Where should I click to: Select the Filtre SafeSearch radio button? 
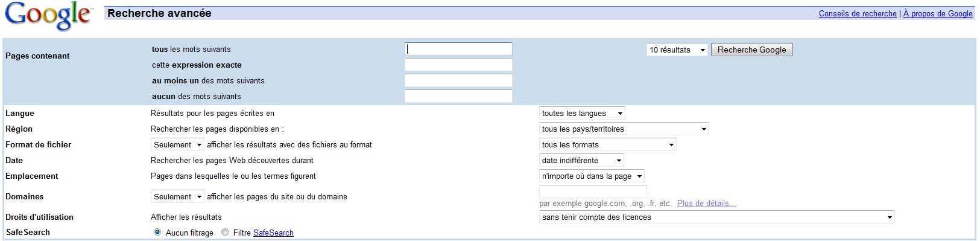tap(225, 232)
